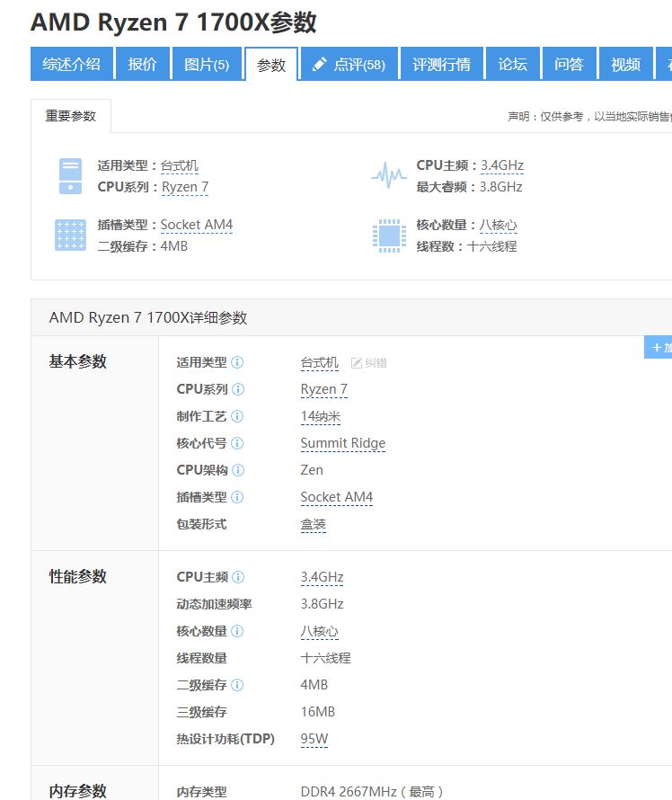Open the 盒装 packaging link

tap(314, 524)
